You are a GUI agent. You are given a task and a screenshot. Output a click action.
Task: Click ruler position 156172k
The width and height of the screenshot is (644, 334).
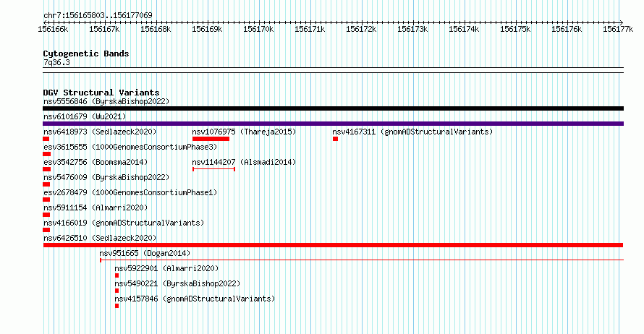[x=361, y=29]
